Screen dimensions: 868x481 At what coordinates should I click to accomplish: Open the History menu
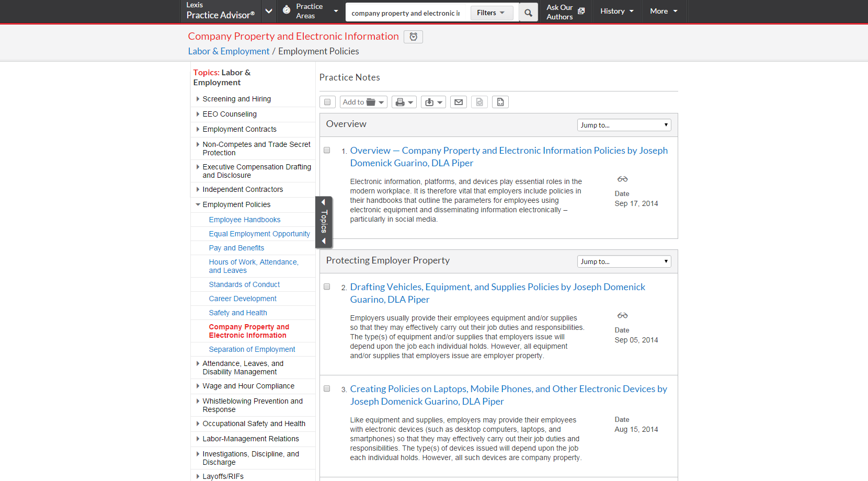[x=616, y=11]
